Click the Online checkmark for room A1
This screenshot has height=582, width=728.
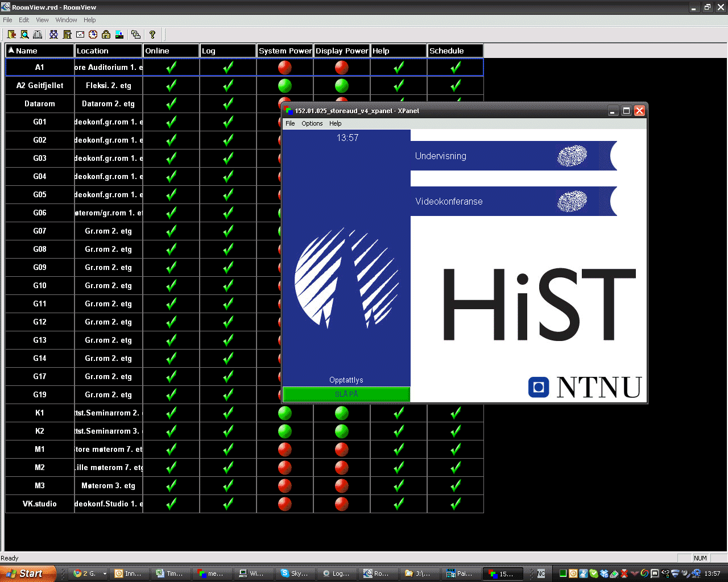(171, 67)
